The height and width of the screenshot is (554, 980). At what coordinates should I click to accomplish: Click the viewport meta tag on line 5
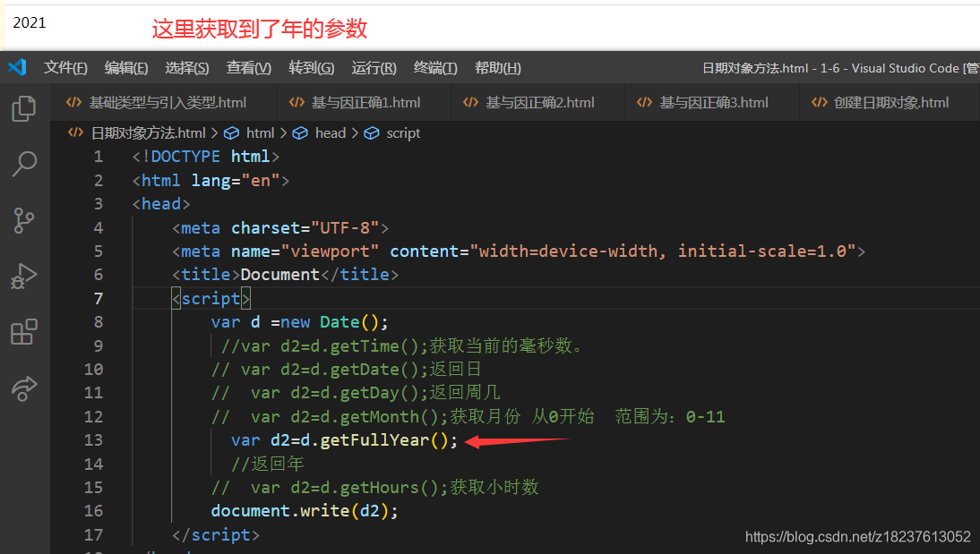(519, 251)
